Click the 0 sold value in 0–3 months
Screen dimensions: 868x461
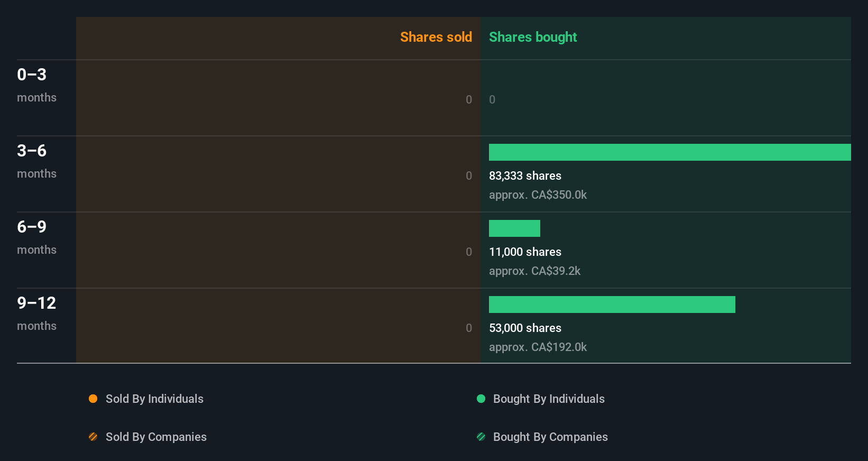point(469,99)
